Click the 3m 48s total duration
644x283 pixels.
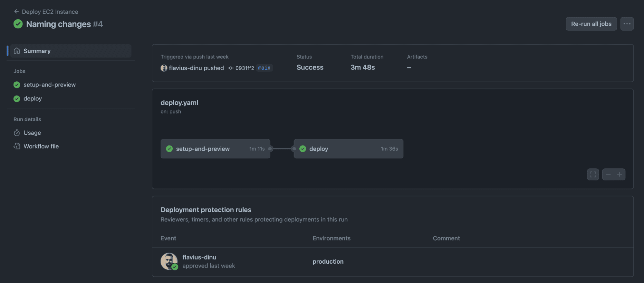[363, 67]
